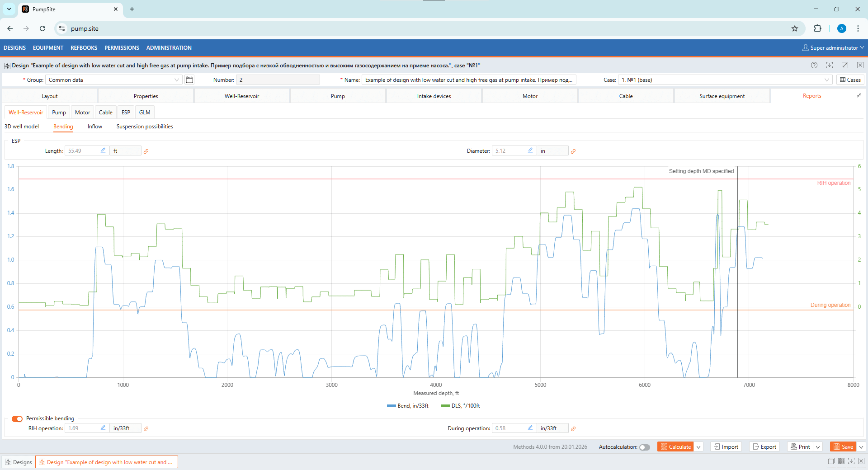This screenshot has height=470, width=868.
Task: Expand the Case selection dropdown
Action: pyautogui.click(x=826, y=80)
